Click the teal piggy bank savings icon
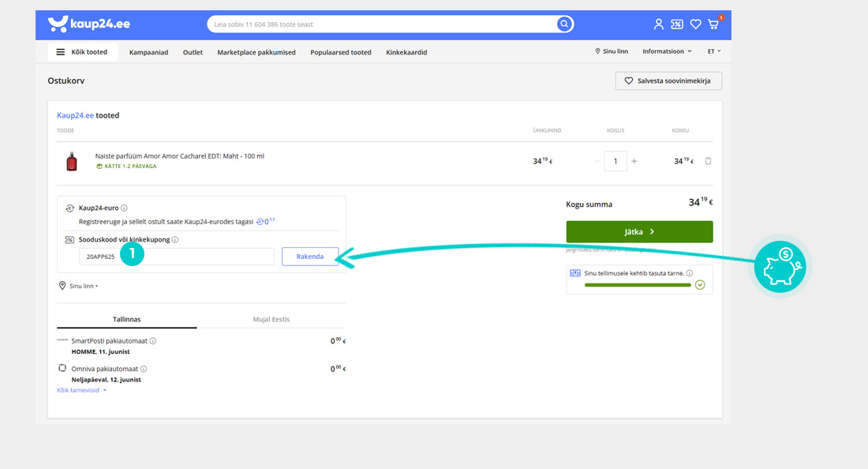868x469 pixels. tap(780, 267)
